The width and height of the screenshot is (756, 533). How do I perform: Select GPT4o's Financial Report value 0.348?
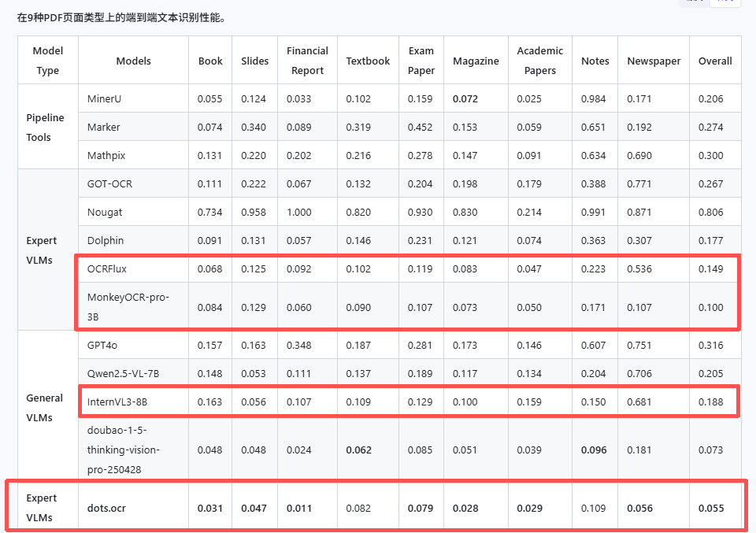click(x=299, y=345)
